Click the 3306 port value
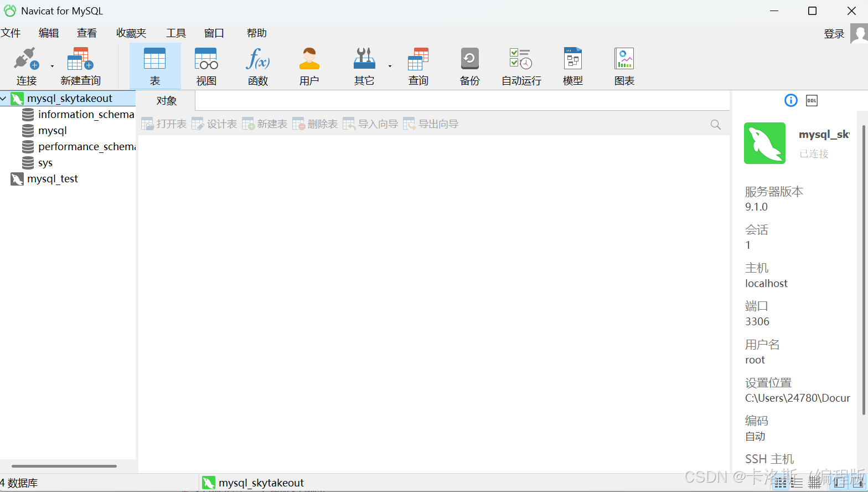 [757, 322]
